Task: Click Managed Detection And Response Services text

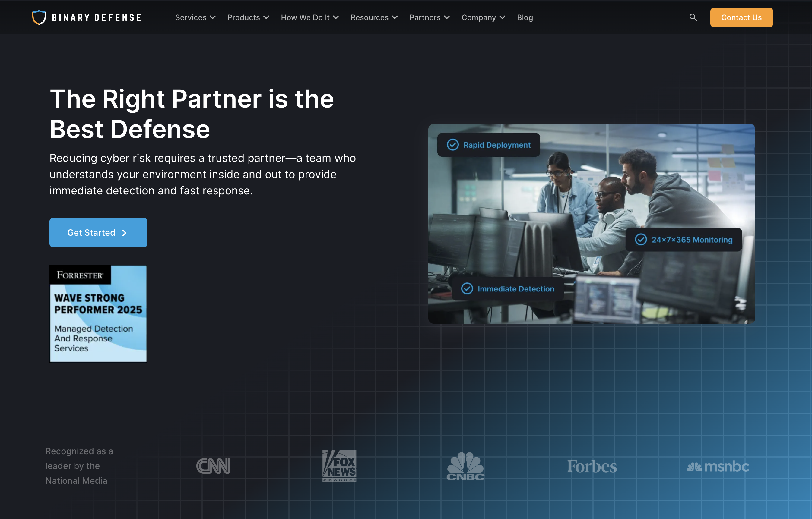Action: pos(94,338)
